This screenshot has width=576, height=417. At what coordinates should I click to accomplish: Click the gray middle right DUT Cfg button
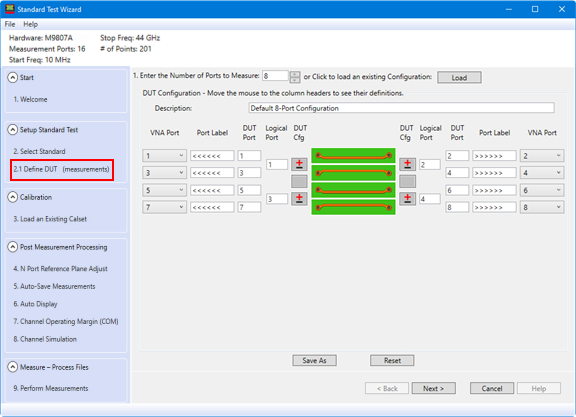tap(407, 181)
